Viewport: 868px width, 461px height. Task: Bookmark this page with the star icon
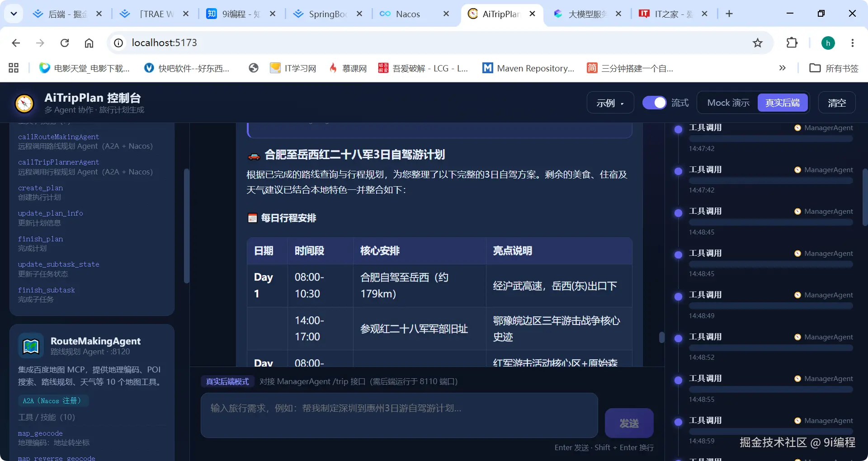758,43
